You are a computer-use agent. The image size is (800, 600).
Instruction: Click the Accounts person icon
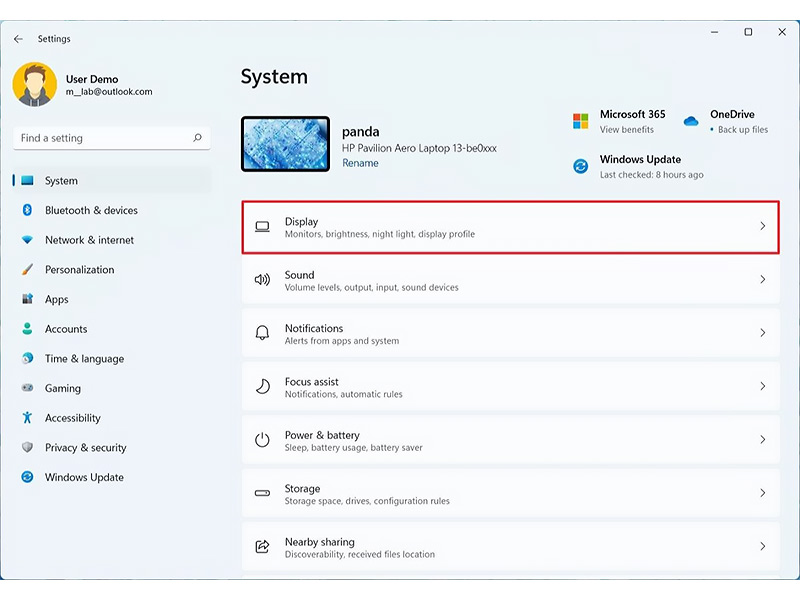[27, 328]
